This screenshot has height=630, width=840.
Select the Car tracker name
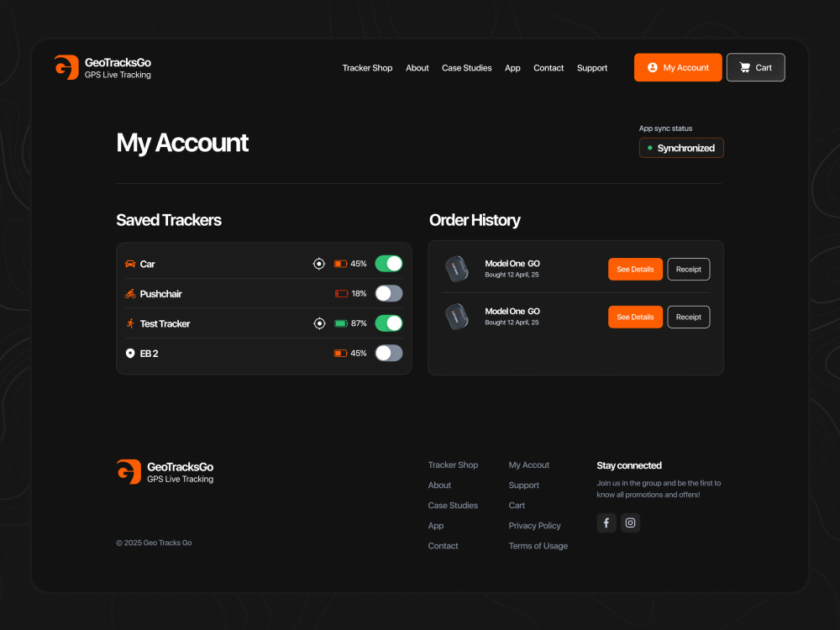147,264
